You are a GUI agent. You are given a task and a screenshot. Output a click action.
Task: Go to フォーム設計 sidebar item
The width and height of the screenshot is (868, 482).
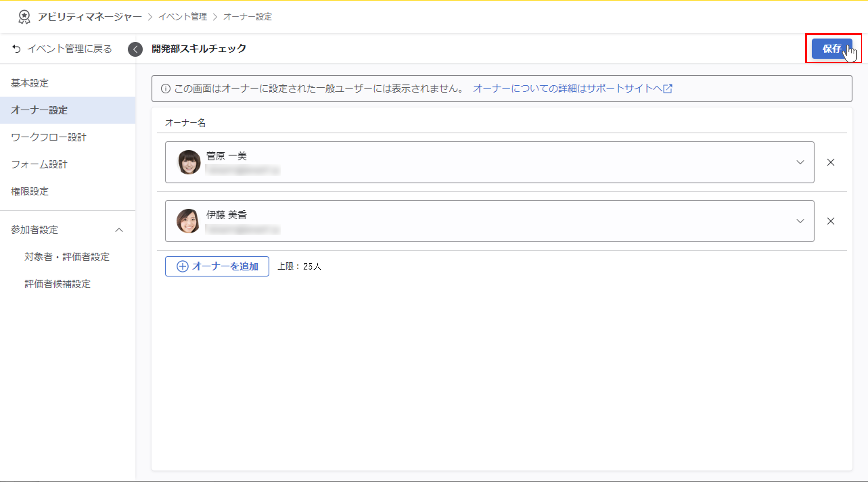point(39,164)
